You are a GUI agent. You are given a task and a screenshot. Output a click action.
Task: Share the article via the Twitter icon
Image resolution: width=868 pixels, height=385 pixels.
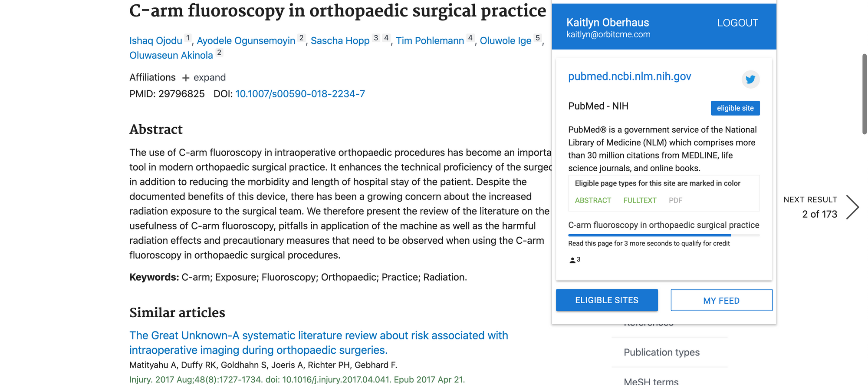point(750,80)
